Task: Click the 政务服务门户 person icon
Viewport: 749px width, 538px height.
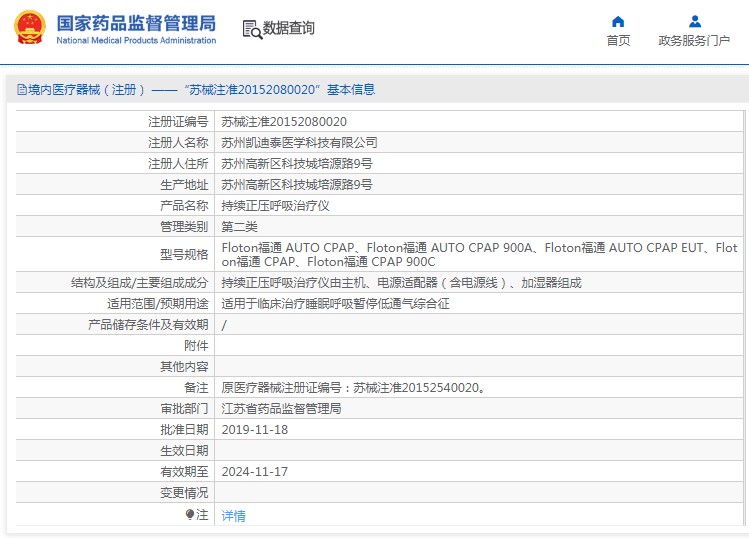Action: pyautogui.click(x=694, y=21)
